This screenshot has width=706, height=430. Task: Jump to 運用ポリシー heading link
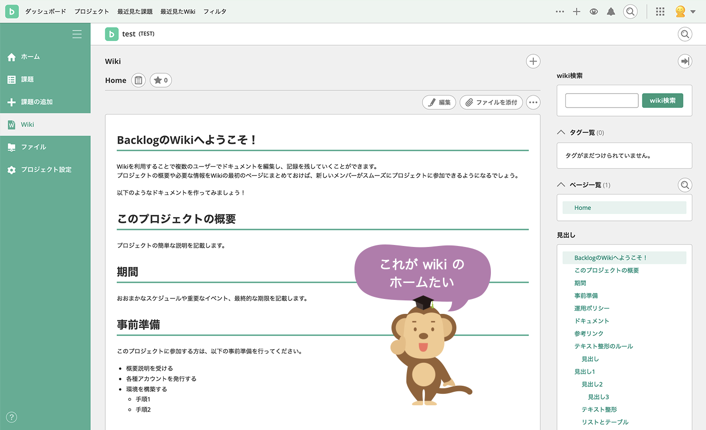(x=592, y=308)
